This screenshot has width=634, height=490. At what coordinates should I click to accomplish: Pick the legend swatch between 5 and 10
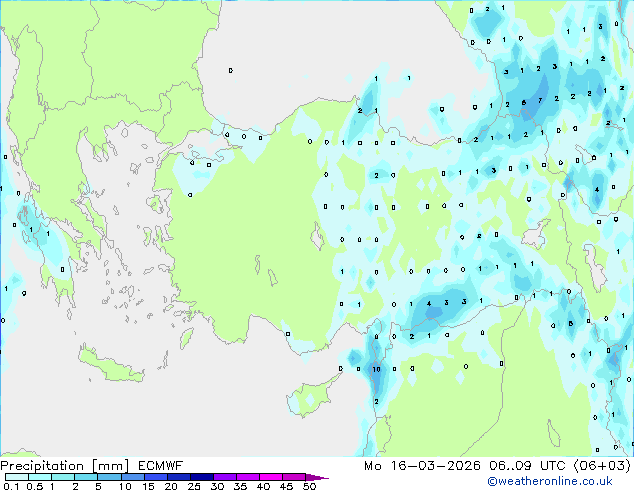[x=109, y=477]
